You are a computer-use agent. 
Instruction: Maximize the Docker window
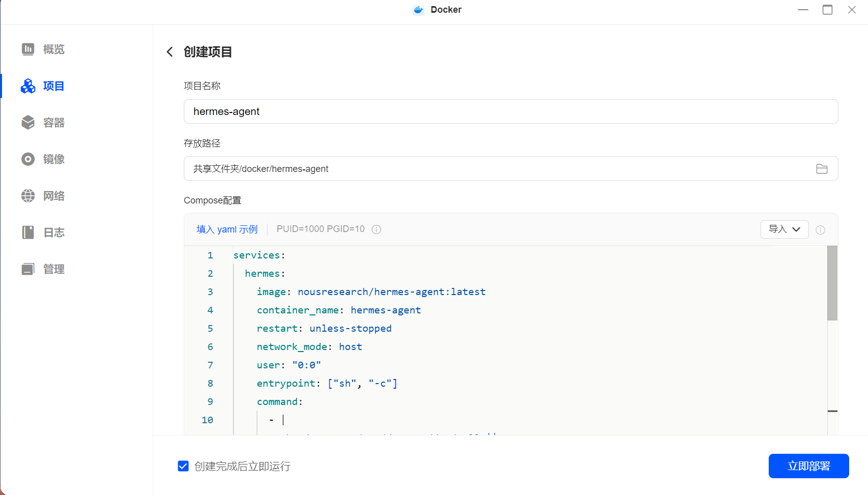tap(828, 10)
